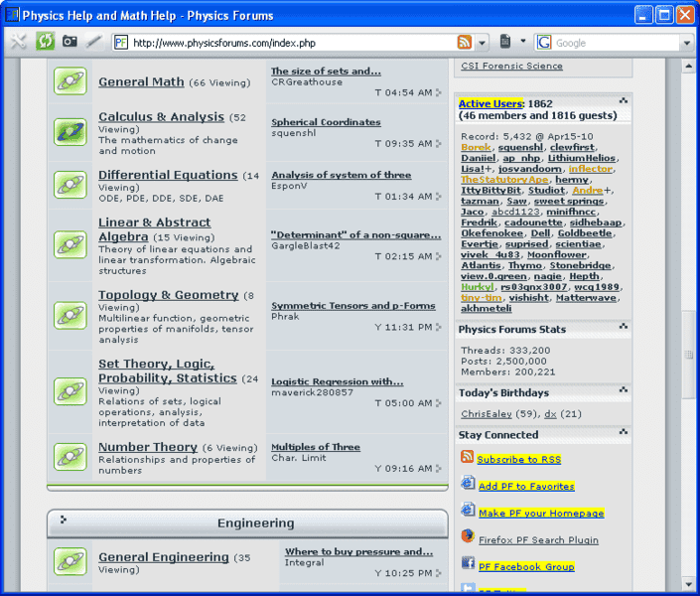This screenshot has height=596, width=700.
Task: Open the Calculus & Analysis forum link
Action: click(x=161, y=116)
